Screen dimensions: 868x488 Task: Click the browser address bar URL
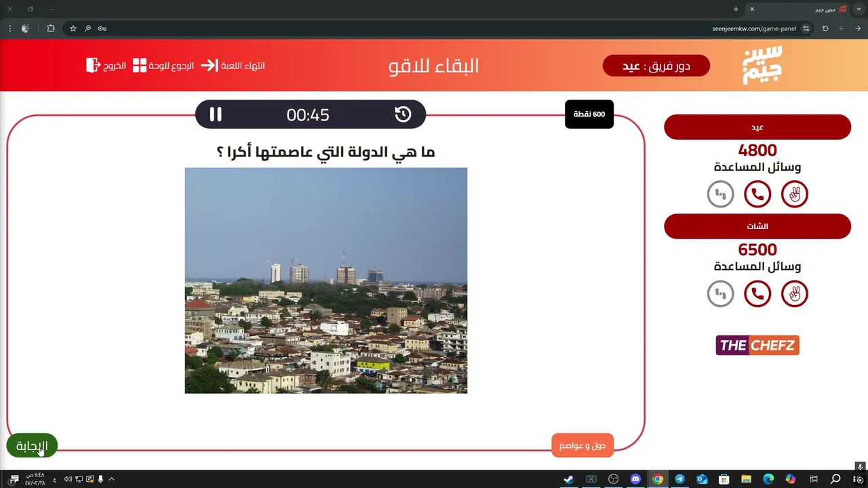754,28
